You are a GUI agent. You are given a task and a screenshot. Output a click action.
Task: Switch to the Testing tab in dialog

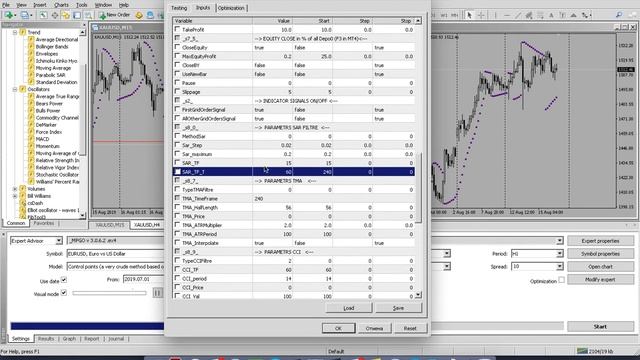179,8
